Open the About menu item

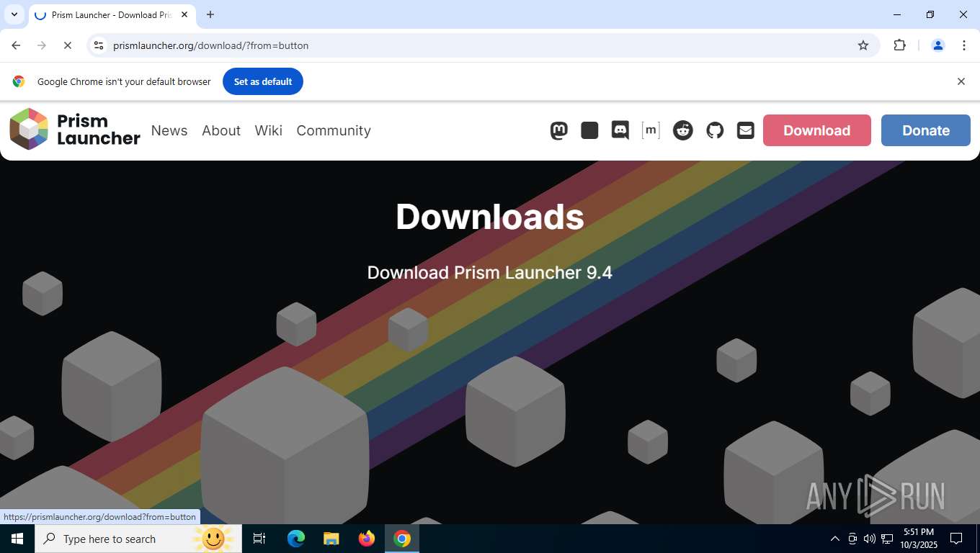coord(221,130)
